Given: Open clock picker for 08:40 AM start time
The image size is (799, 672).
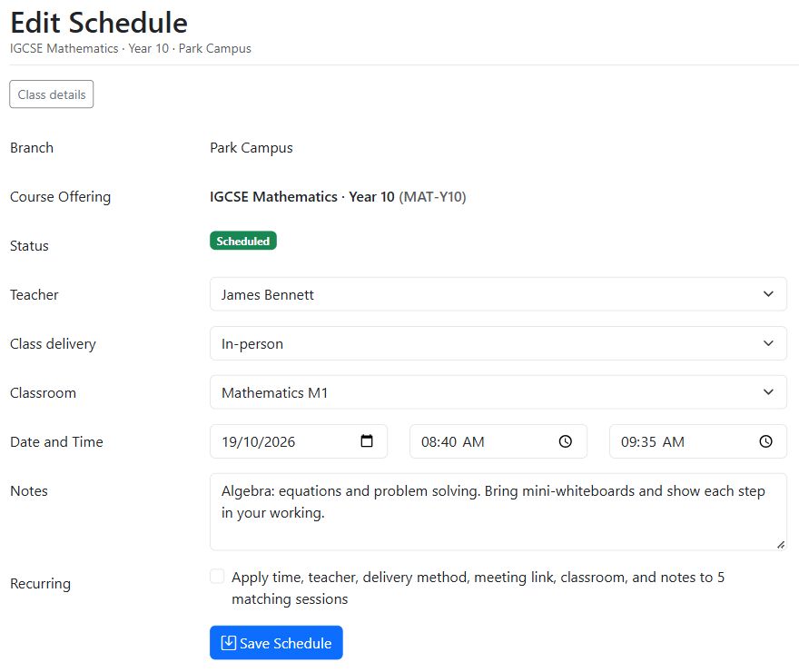Looking at the screenshot, I should pos(565,441).
